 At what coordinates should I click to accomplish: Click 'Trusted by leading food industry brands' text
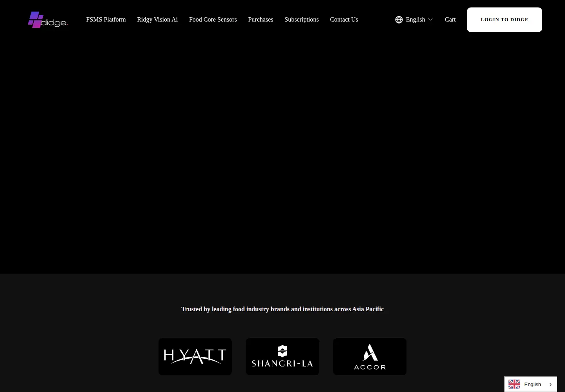coord(282,309)
